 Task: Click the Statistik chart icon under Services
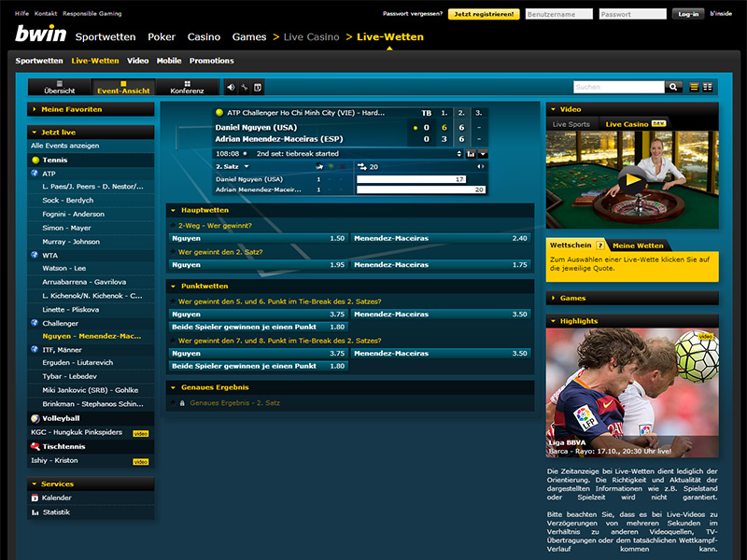35,512
